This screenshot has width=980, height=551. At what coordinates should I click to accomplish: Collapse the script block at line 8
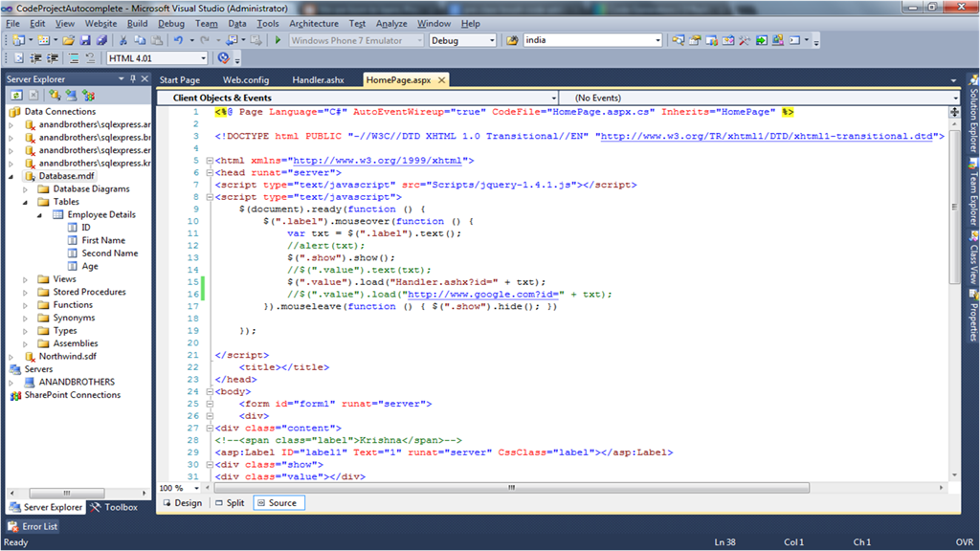pos(210,197)
